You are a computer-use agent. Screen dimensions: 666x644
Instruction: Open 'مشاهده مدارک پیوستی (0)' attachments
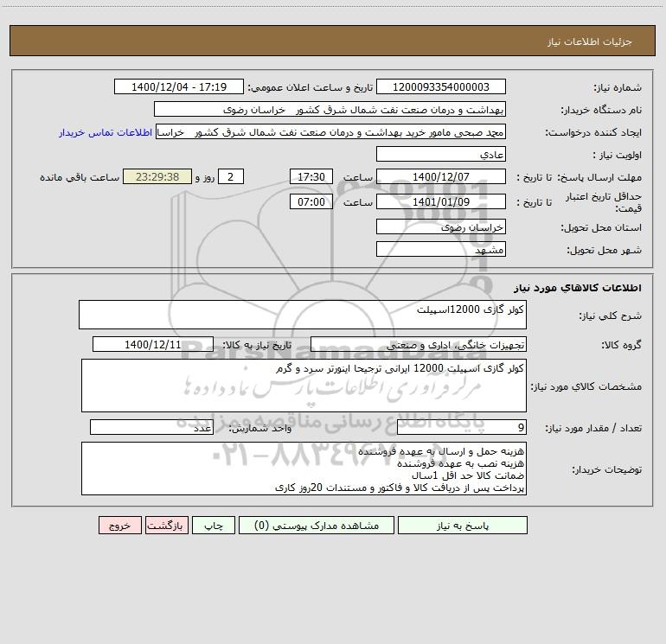pos(317,526)
